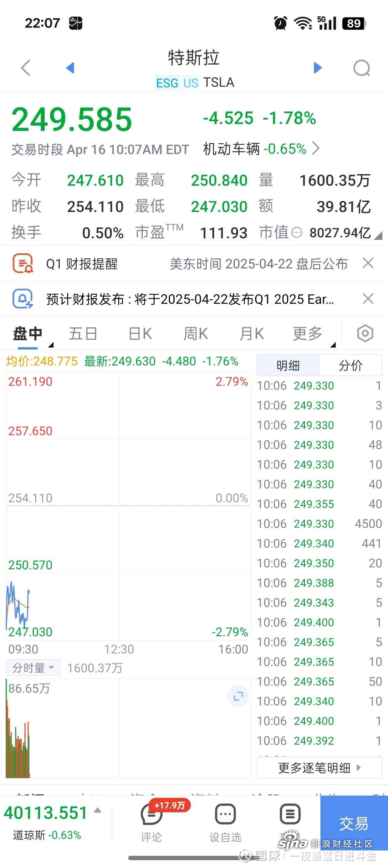Screen dimensions: 388x868
Task: Tap the trade row priced 249.388
Action: click(319, 583)
